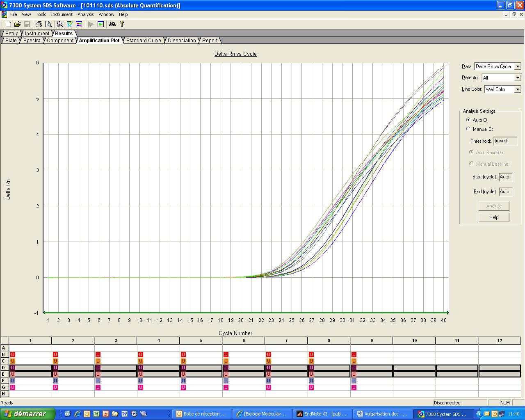This screenshot has height=420, width=525.
Task: Click the yellow question mark help icon
Action: [x=122, y=24]
